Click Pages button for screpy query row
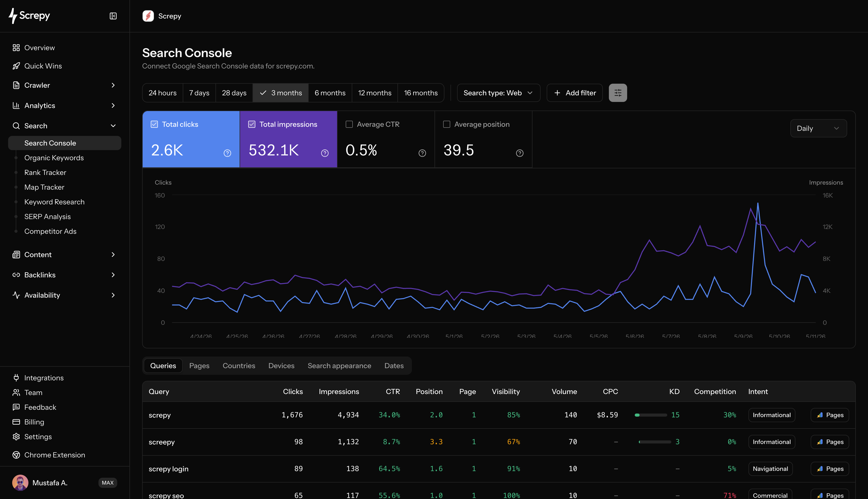This screenshot has width=868, height=499. click(x=830, y=415)
